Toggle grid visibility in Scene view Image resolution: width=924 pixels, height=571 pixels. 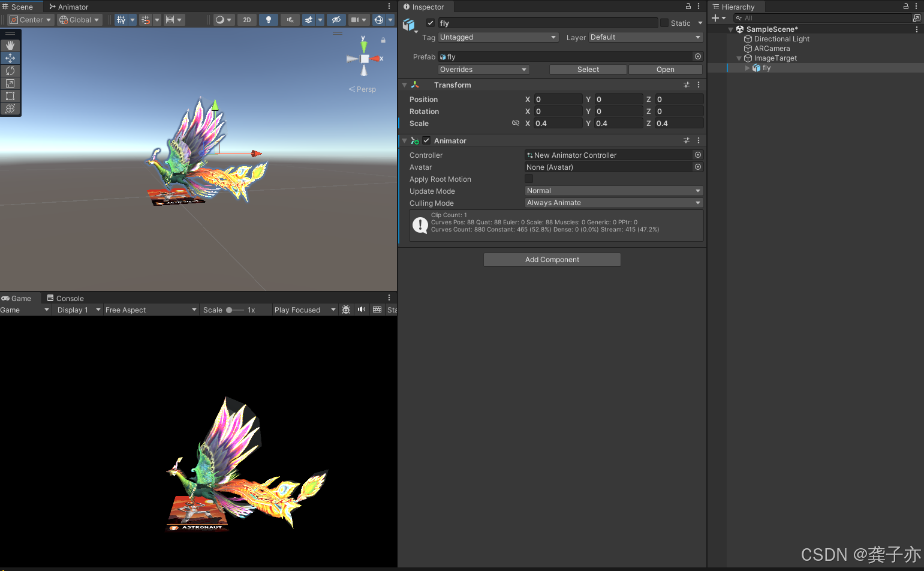(x=121, y=20)
